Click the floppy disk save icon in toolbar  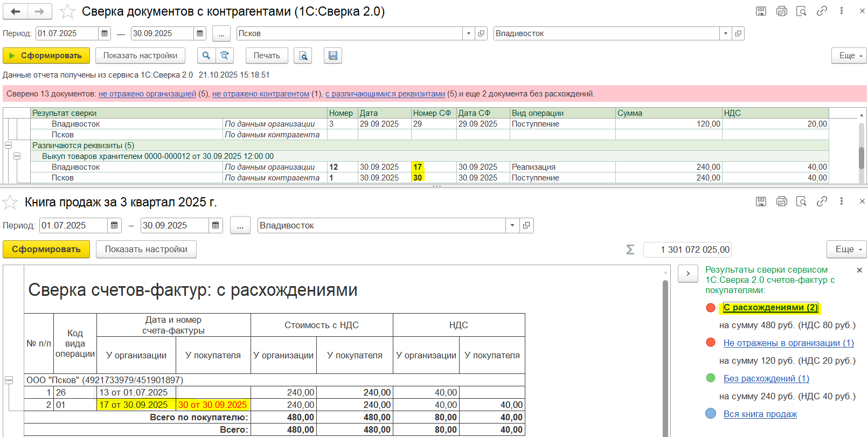pos(333,56)
